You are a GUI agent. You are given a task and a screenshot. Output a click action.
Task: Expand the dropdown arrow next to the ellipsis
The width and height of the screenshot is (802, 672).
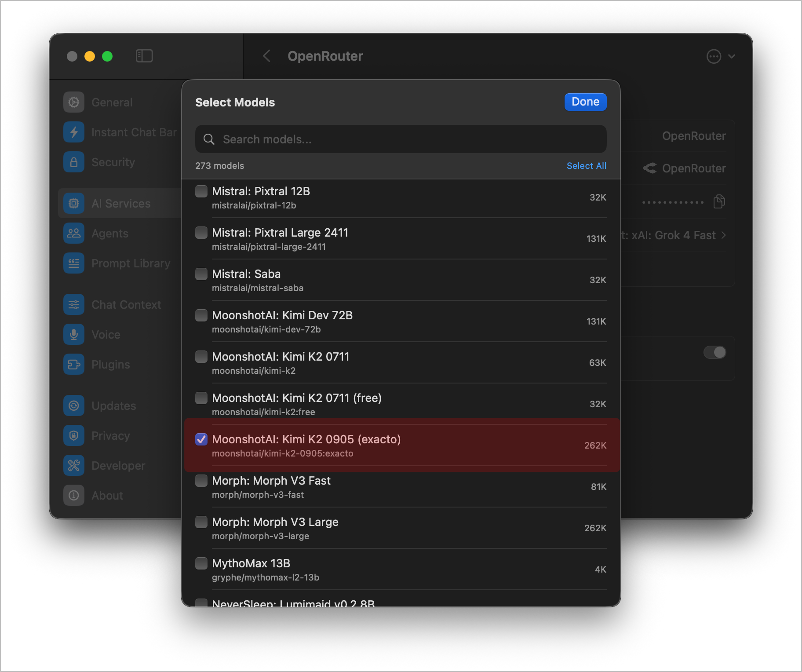tap(732, 56)
